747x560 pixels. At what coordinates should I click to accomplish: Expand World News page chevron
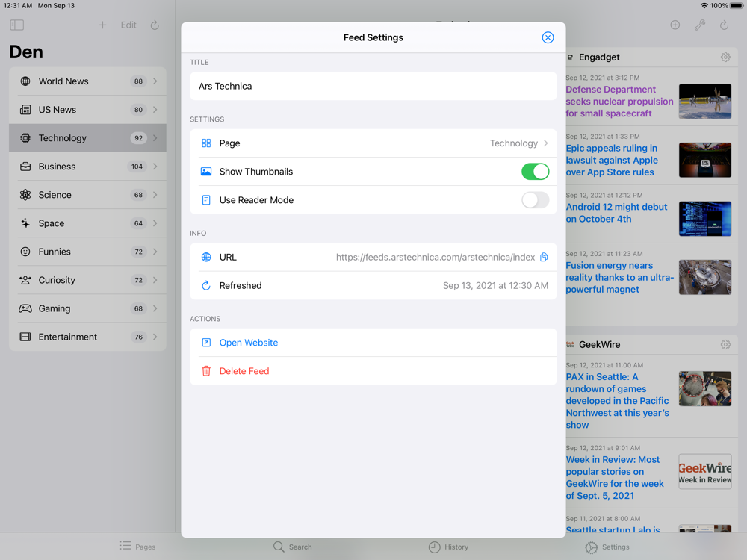[155, 81]
